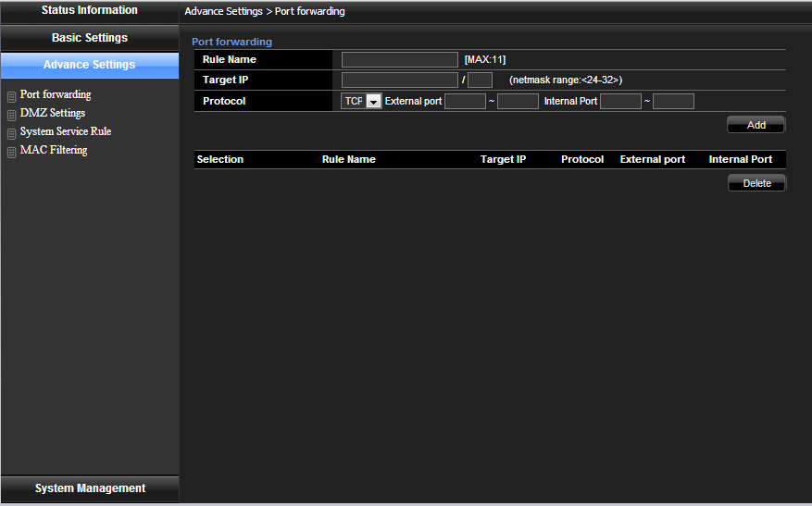Click the first External port field
Viewport: 812px width, 506px height.
click(x=465, y=102)
